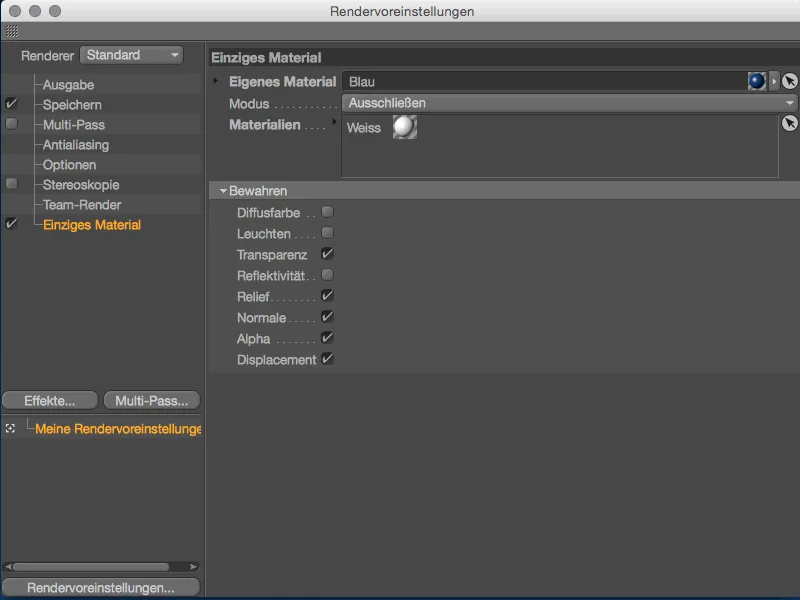This screenshot has height=600, width=800.
Task: Click the grip dots icon below title bar
Action: (x=12, y=32)
